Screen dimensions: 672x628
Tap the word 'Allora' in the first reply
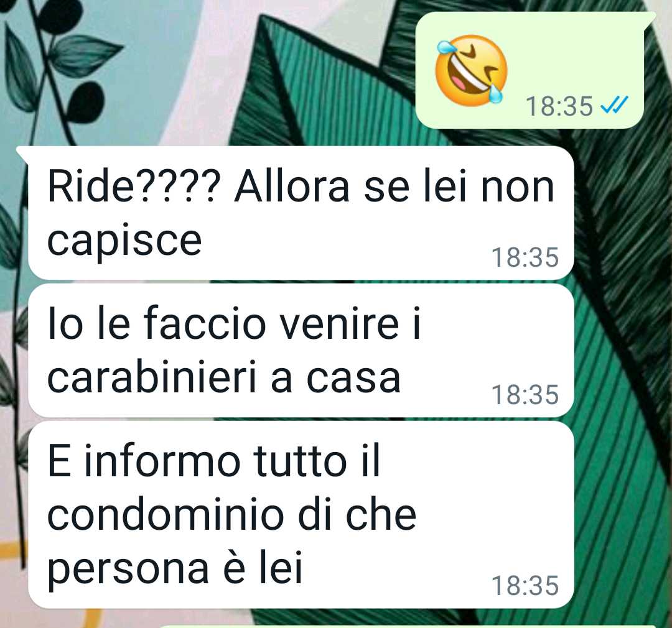(x=292, y=188)
